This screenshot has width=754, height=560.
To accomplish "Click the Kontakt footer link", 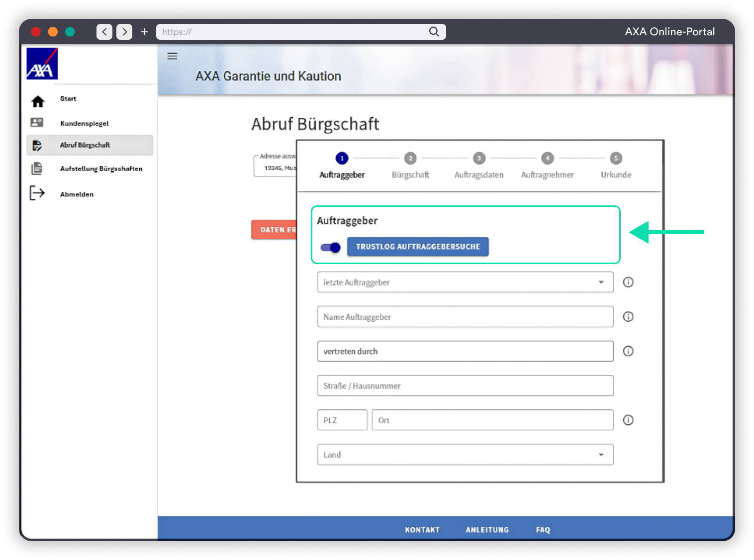I will point(422,530).
